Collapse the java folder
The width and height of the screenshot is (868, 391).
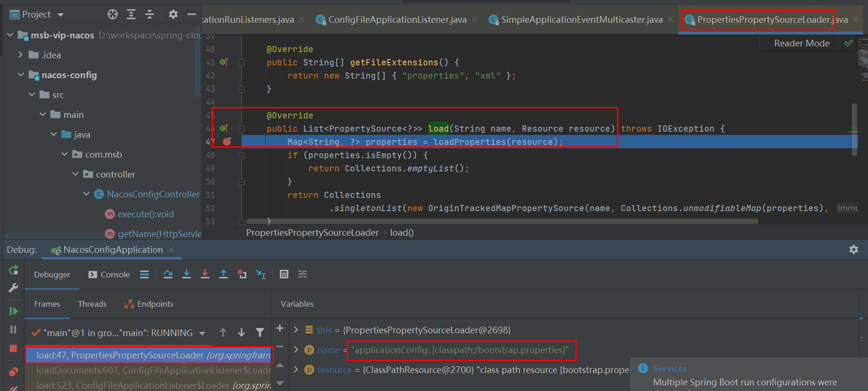pyautogui.click(x=54, y=134)
